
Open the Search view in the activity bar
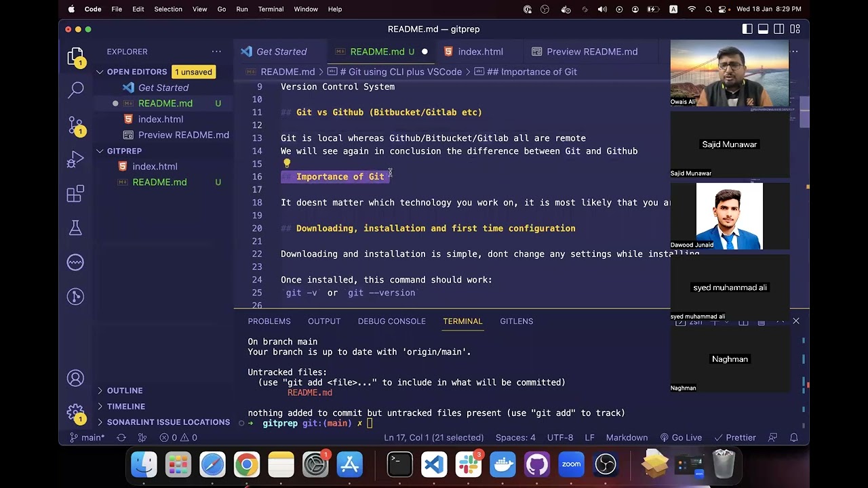pos(75,89)
